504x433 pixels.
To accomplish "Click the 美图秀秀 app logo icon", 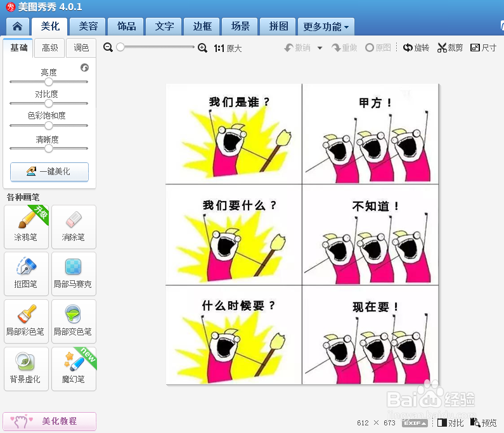I will pyautogui.click(x=11, y=7).
